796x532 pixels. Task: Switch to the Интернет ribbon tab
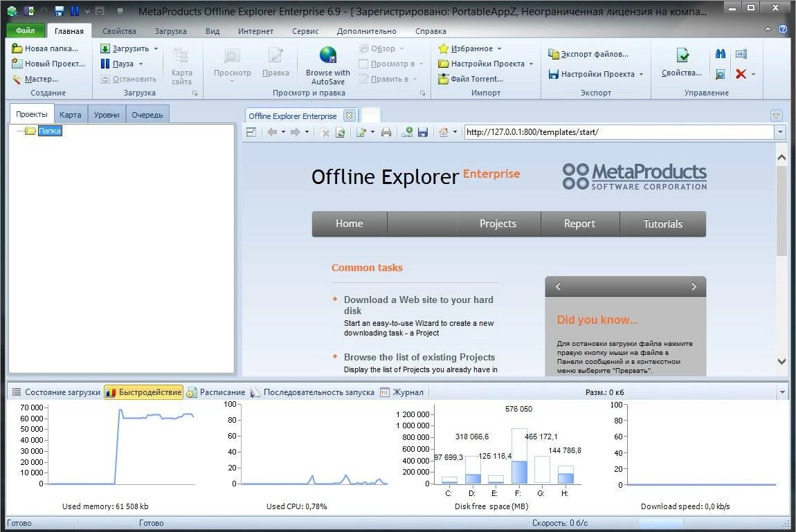point(255,31)
